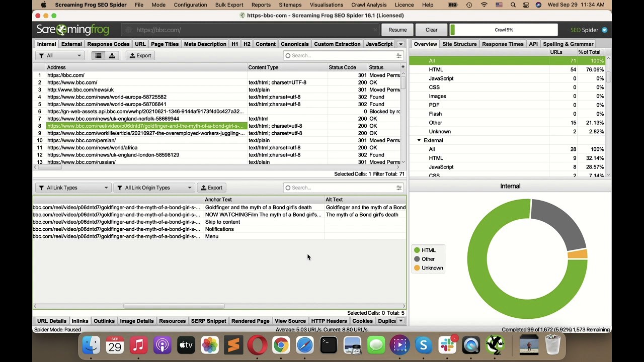Select the Unknown legend color swatch

[x=417, y=268]
